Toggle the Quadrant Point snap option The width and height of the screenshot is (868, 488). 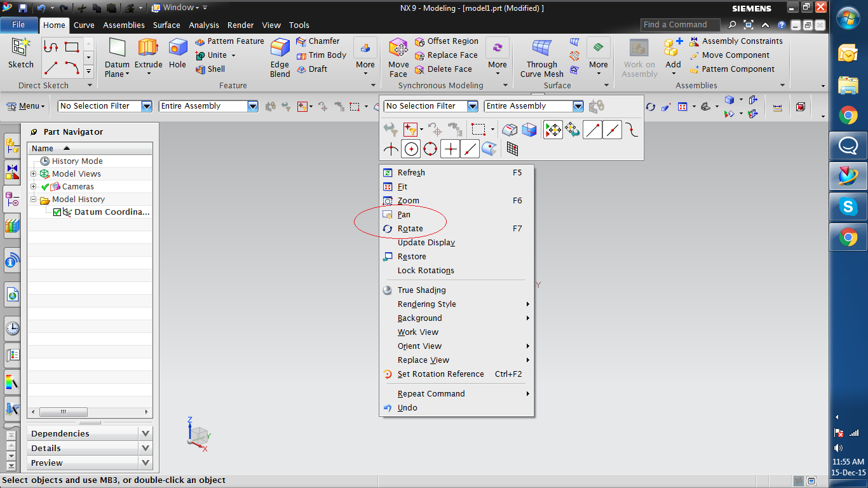430,149
